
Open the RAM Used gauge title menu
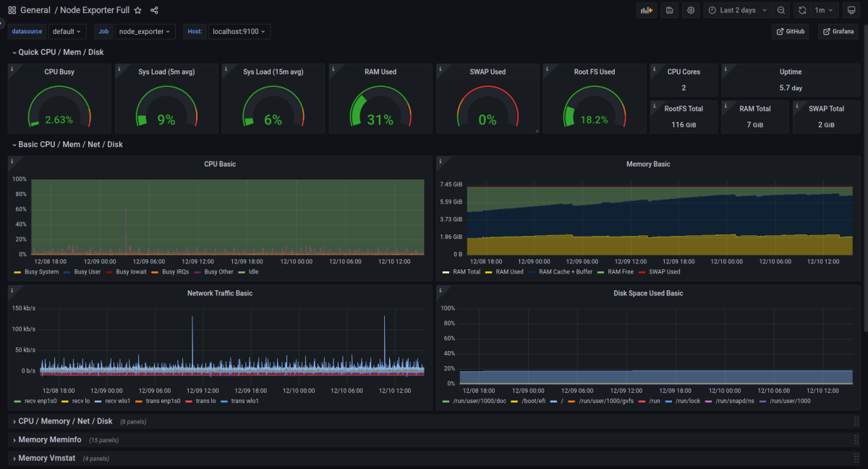pos(380,72)
